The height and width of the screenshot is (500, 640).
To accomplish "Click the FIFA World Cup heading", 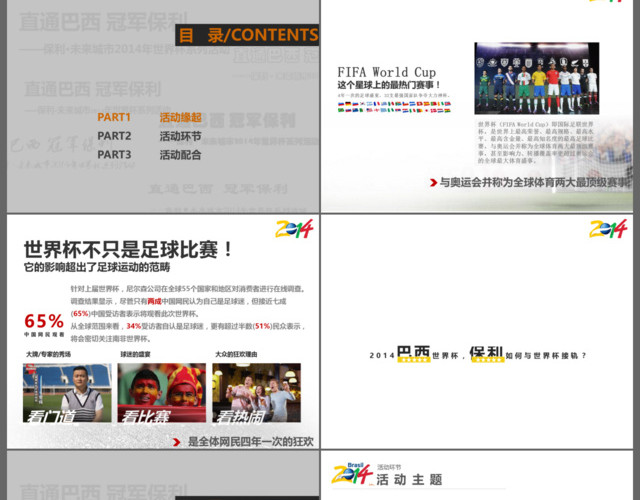I will pos(387,72).
